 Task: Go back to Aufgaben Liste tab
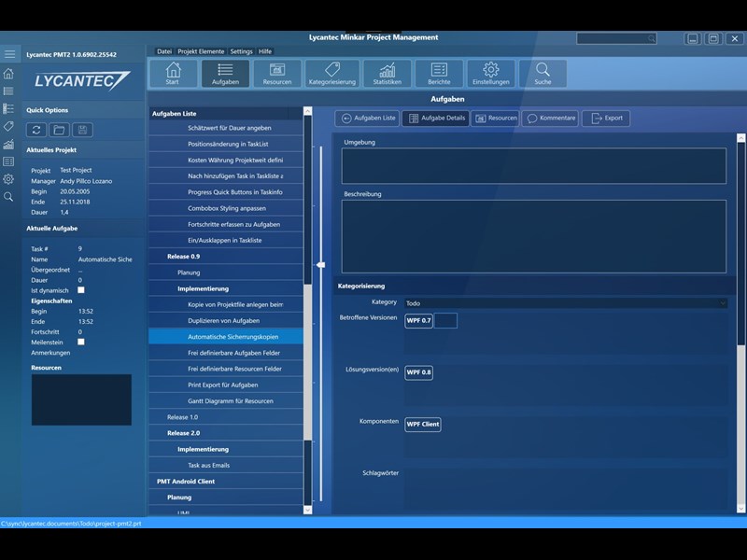click(367, 119)
